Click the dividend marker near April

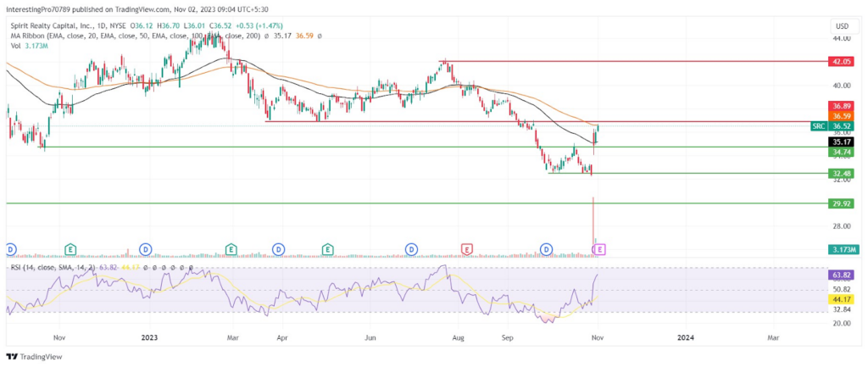click(x=278, y=250)
